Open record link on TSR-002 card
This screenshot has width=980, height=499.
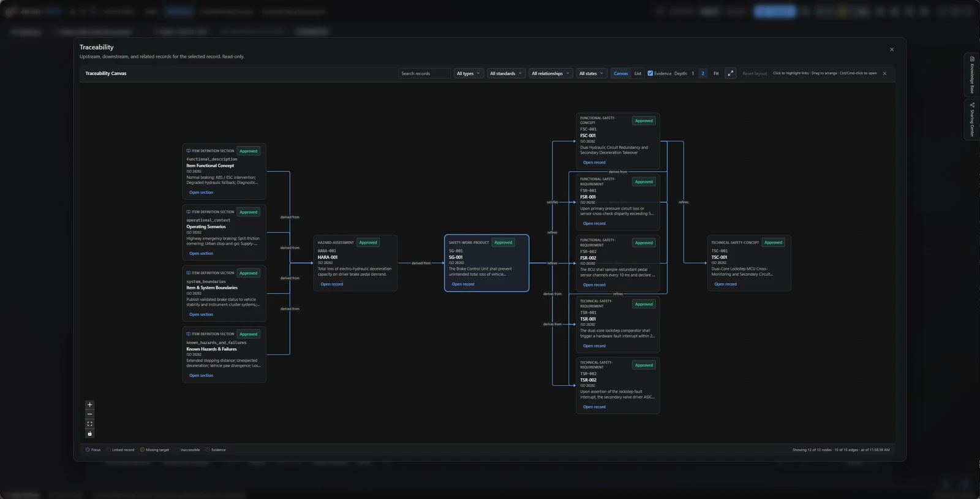[594, 406]
